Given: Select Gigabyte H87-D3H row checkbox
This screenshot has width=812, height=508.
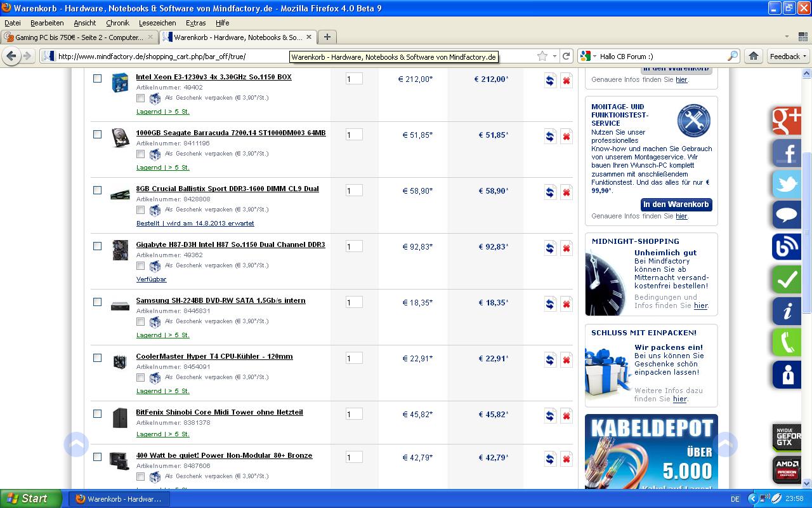Looking at the screenshot, I should tap(97, 246).
